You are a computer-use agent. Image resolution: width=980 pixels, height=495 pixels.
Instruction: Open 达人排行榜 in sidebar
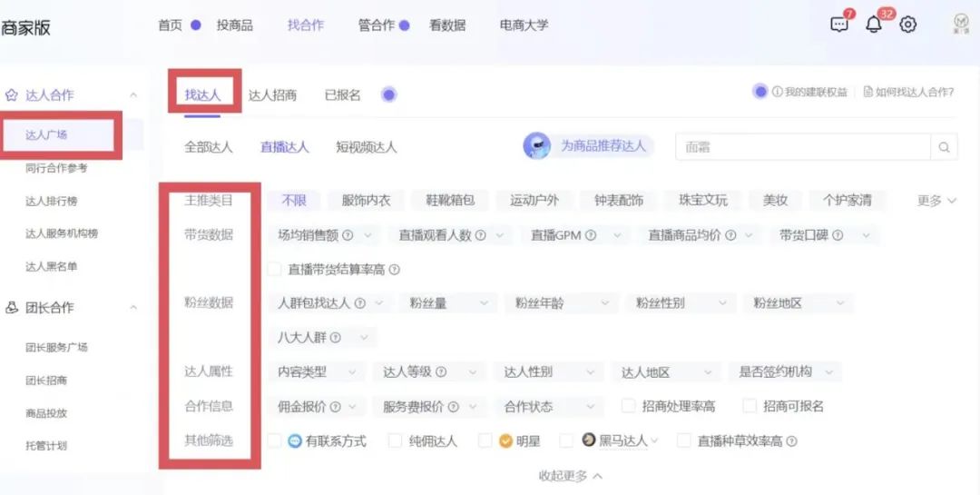coord(52,201)
